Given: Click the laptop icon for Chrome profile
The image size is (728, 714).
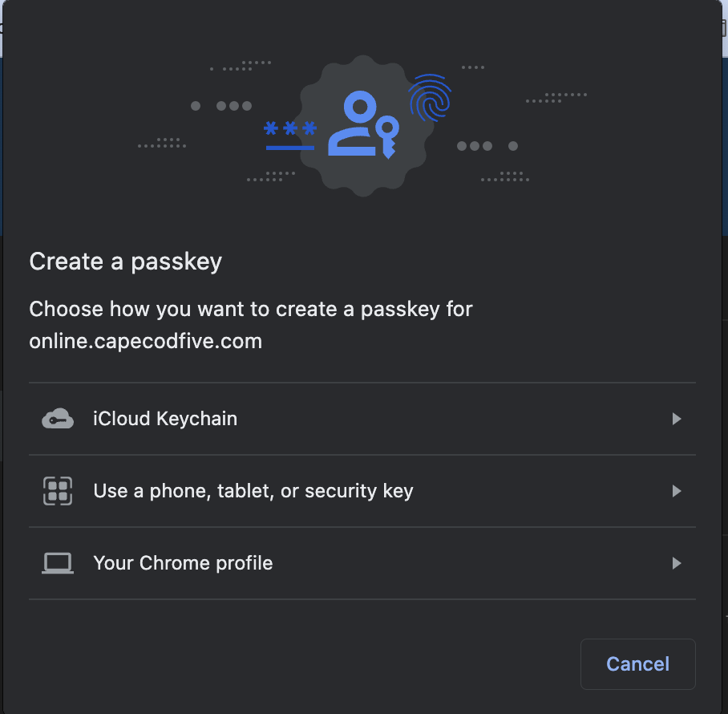Looking at the screenshot, I should 58,563.
